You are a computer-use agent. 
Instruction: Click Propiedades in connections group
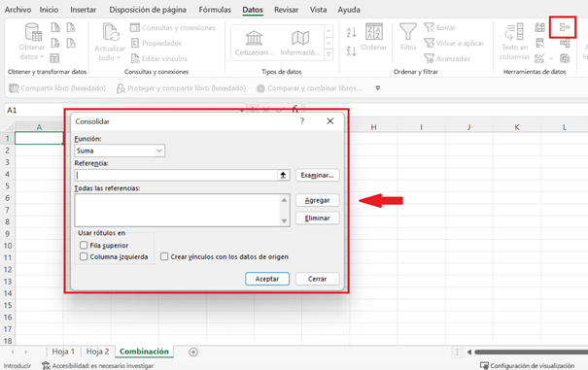coord(156,43)
